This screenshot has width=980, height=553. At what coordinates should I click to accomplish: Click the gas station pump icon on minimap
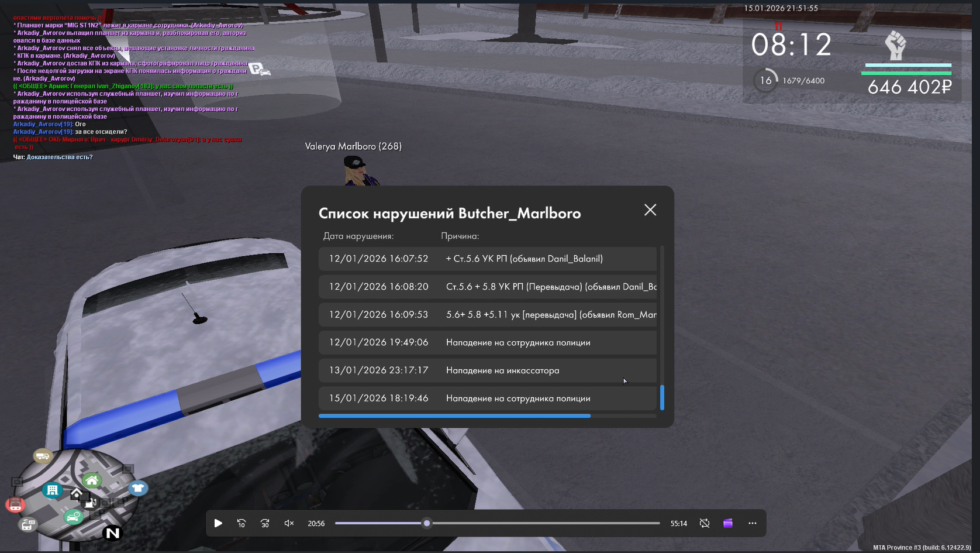pos(90,503)
